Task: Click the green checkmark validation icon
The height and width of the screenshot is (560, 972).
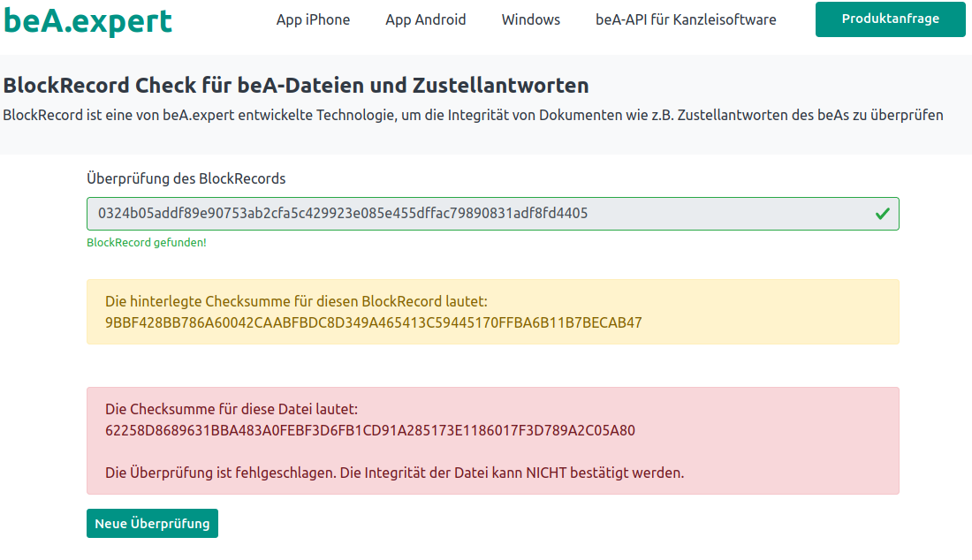Action: (x=883, y=214)
